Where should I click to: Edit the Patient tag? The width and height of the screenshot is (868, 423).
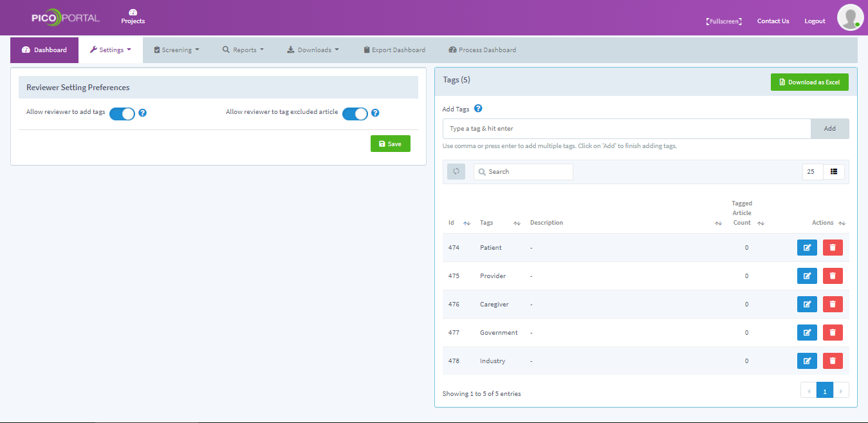coord(807,248)
